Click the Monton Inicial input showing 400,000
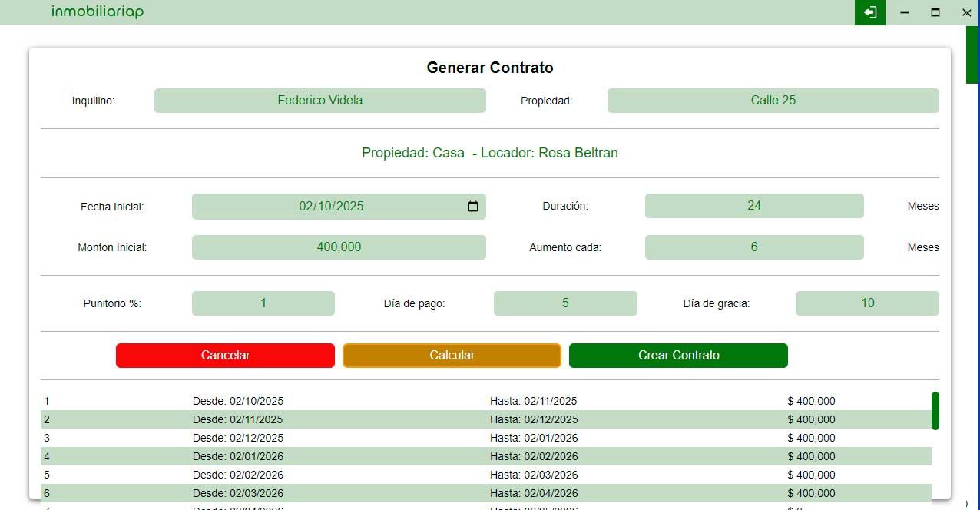 point(339,247)
